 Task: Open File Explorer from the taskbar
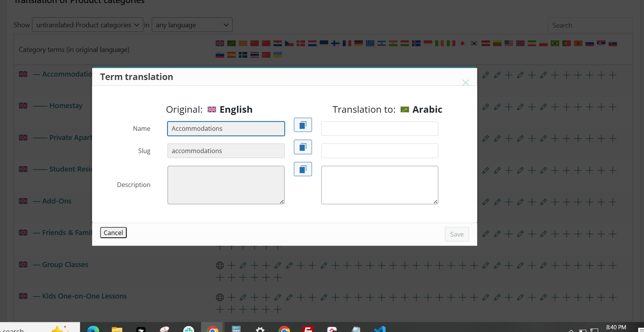[117, 329]
